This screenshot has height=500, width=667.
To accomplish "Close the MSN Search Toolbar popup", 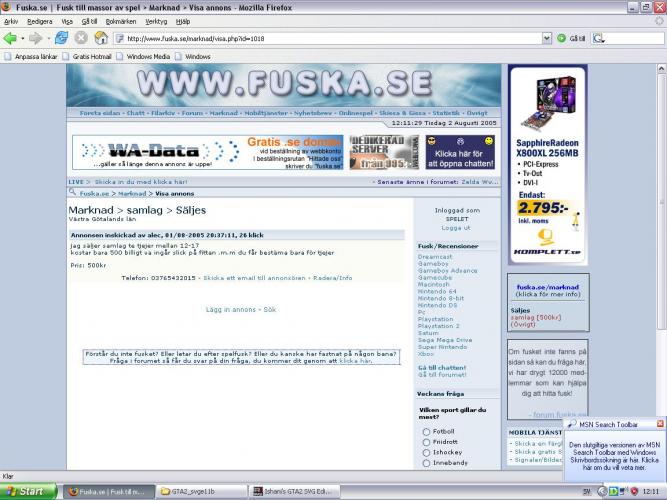I will [x=660, y=424].
